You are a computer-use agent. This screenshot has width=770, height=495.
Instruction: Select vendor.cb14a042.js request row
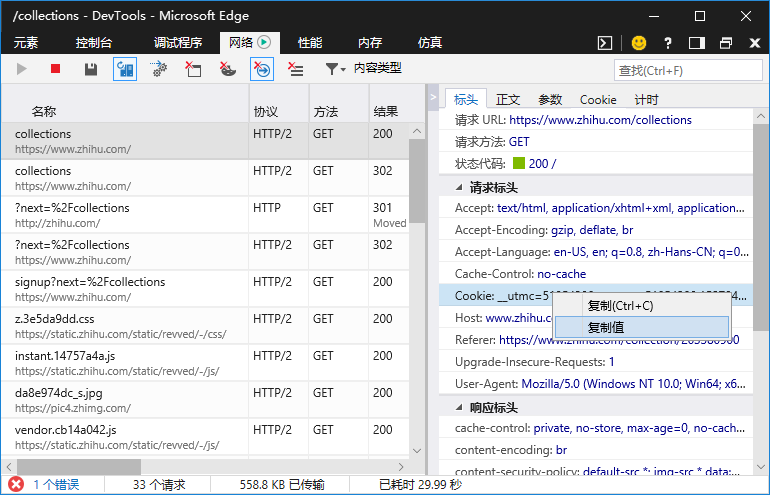205,437
